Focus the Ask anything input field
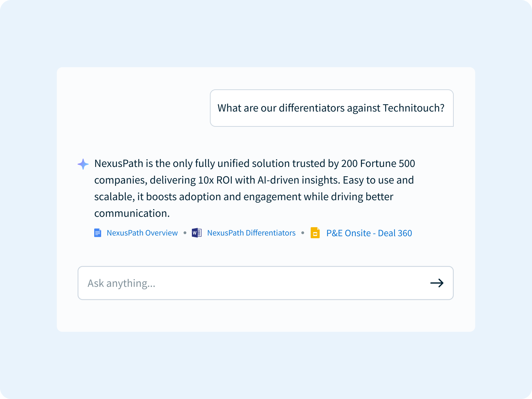This screenshot has height=399, width=532. point(266,283)
